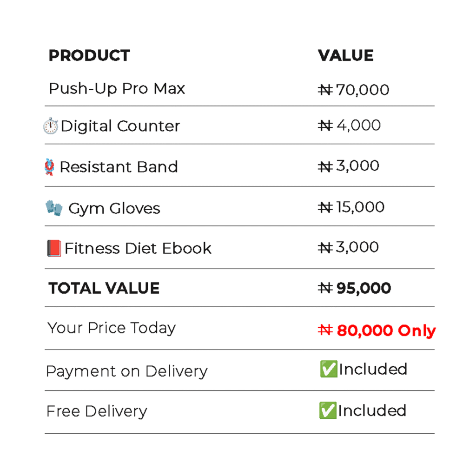Click the Naira symbol before 15,000
Viewport: 476px width, 476px height.
tap(325, 207)
